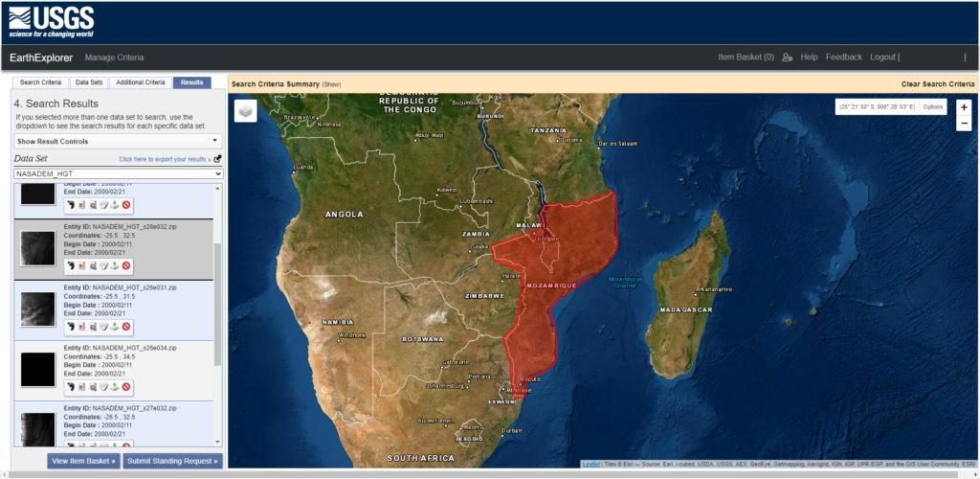Image resolution: width=980 pixels, height=479 pixels.
Task: Switch to the Search Criteria tab
Action: [40, 82]
